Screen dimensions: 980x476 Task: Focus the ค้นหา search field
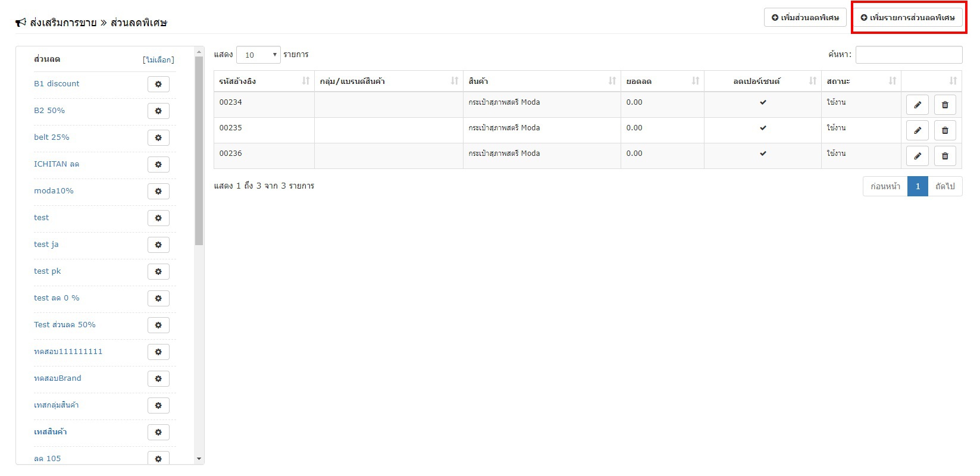pos(909,55)
